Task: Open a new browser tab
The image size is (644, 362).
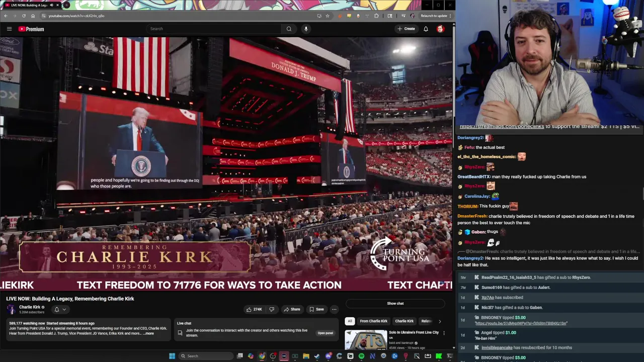Action: click(x=66, y=5)
